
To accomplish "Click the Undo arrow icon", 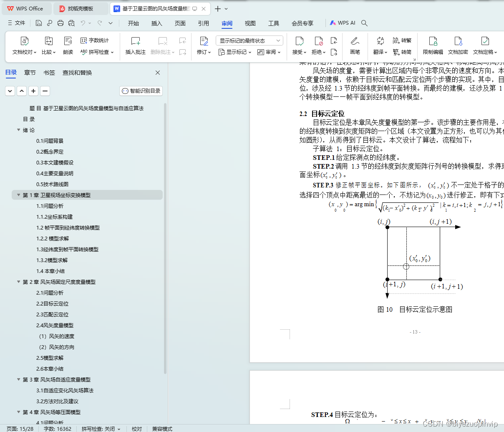I will click(83, 23).
